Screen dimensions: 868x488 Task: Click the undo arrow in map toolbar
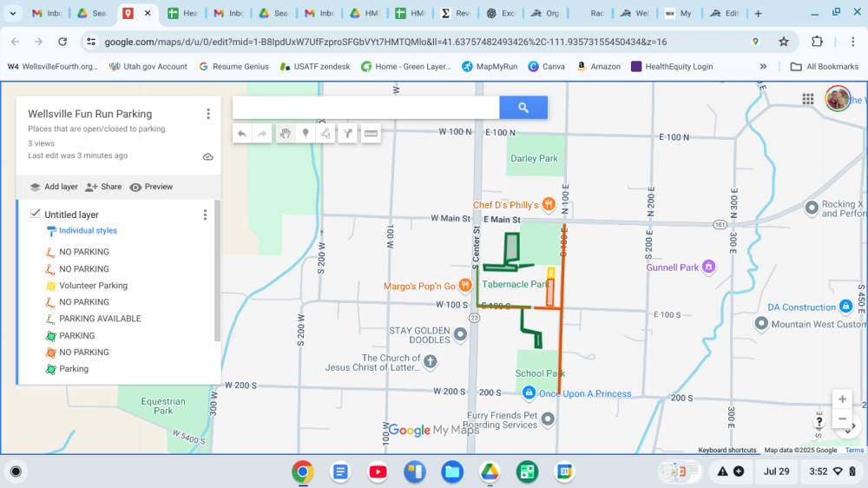tap(242, 134)
